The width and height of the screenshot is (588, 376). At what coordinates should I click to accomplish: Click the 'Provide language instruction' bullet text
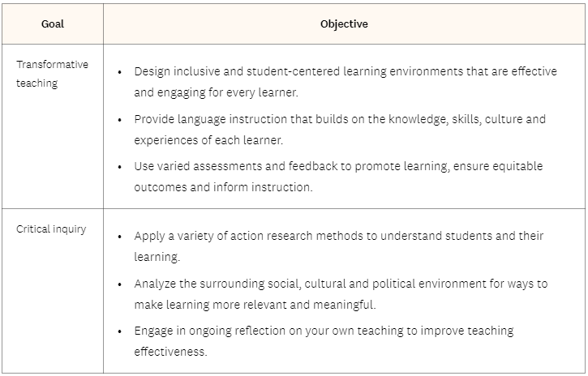coord(340,130)
